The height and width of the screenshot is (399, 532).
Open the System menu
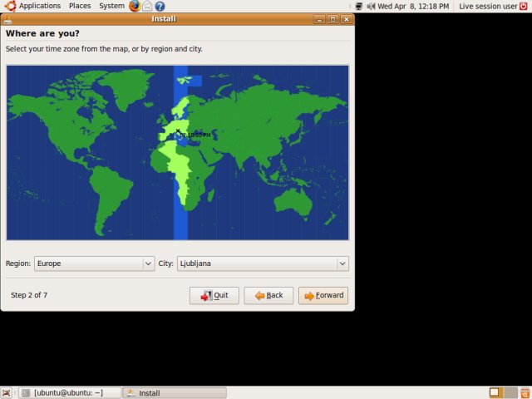[x=111, y=6]
